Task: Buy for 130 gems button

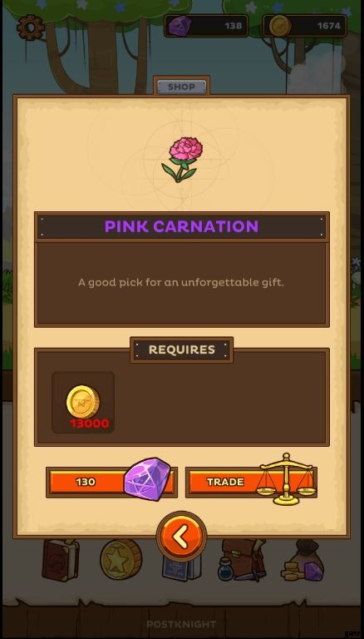Action: tap(111, 482)
